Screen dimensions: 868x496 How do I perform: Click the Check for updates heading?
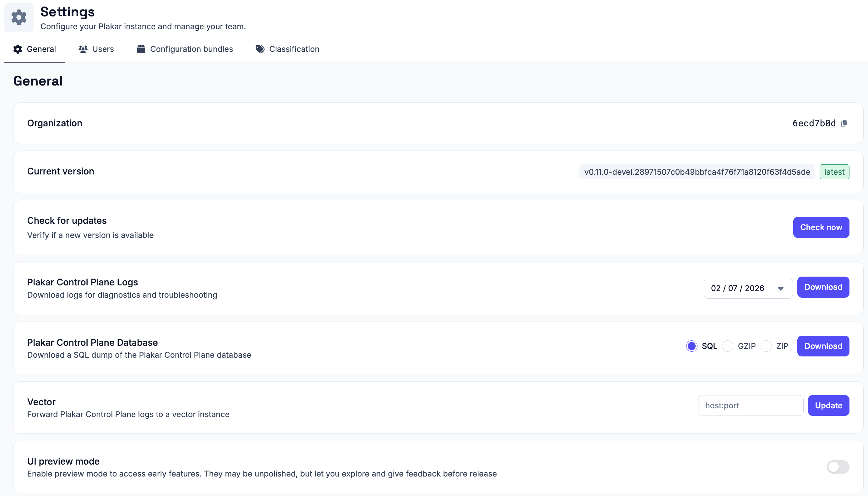[67, 221]
